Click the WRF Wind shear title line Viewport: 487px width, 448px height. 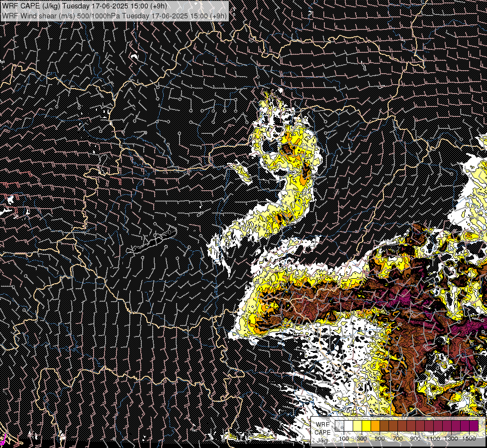pyautogui.click(x=114, y=16)
